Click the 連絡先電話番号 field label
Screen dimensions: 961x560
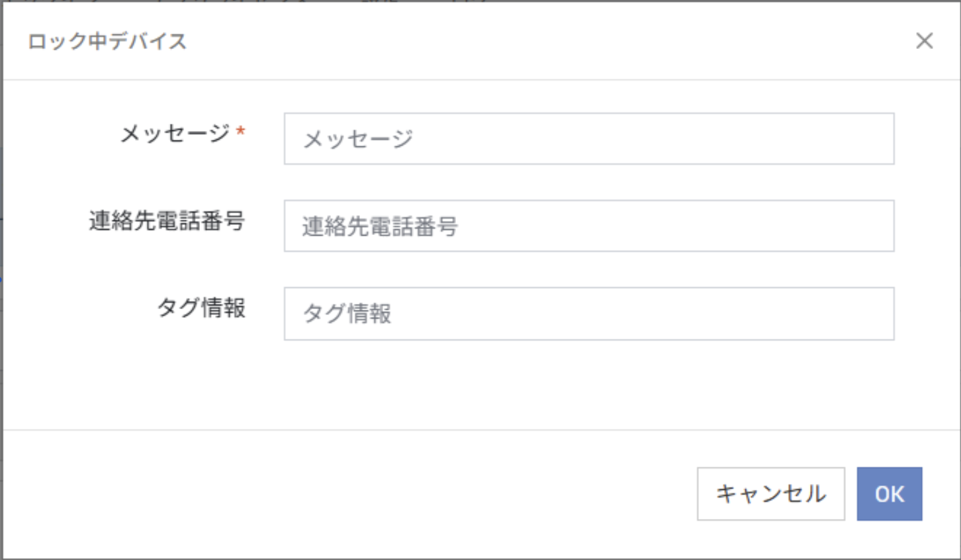pyautogui.click(x=167, y=220)
